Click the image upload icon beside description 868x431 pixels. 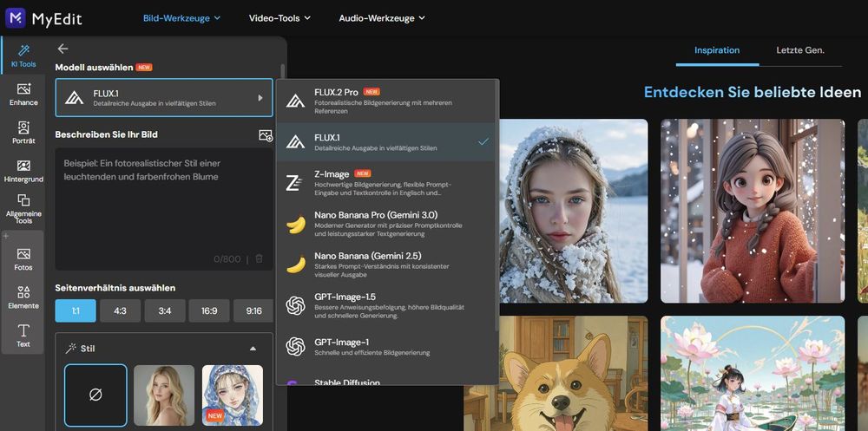266,135
